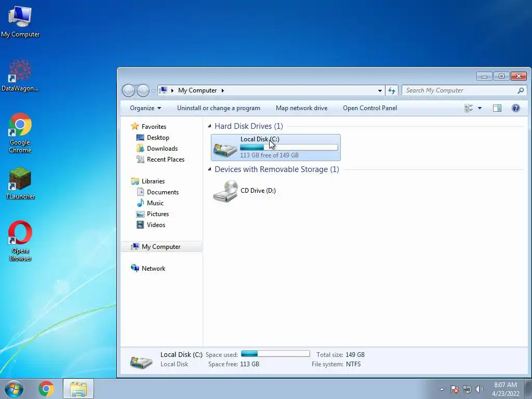Open Action Center flag icon in tray

pyautogui.click(x=455, y=389)
